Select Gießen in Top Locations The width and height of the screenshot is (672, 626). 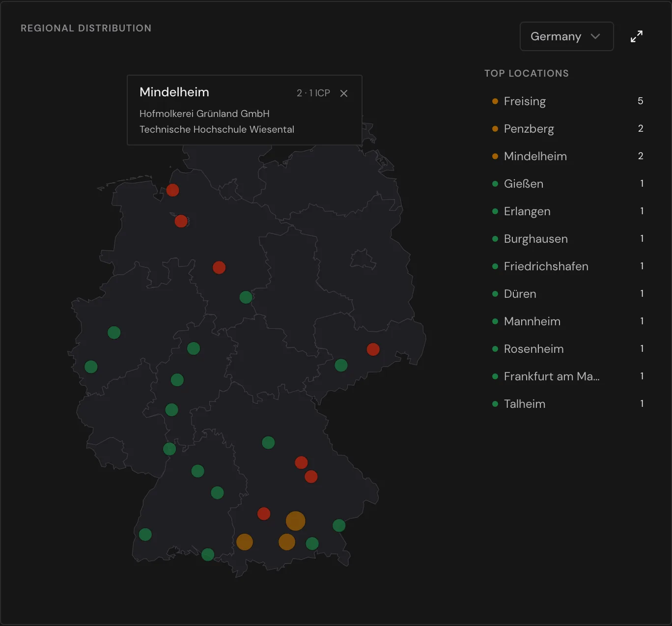click(x=567, y=184)
